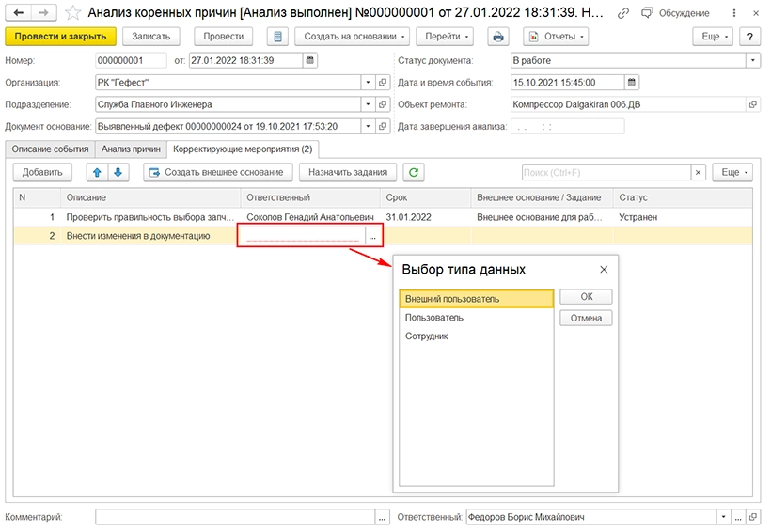This screenshot has width=771, height=532.
Task: Expand the Статус документа dropdown
Action: (753, 60)
